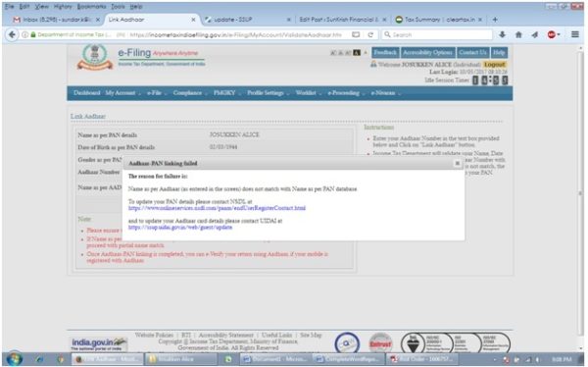Click the Useful Links footer link
Viewport: 588px width, 367px height.
tap(276, 335)
